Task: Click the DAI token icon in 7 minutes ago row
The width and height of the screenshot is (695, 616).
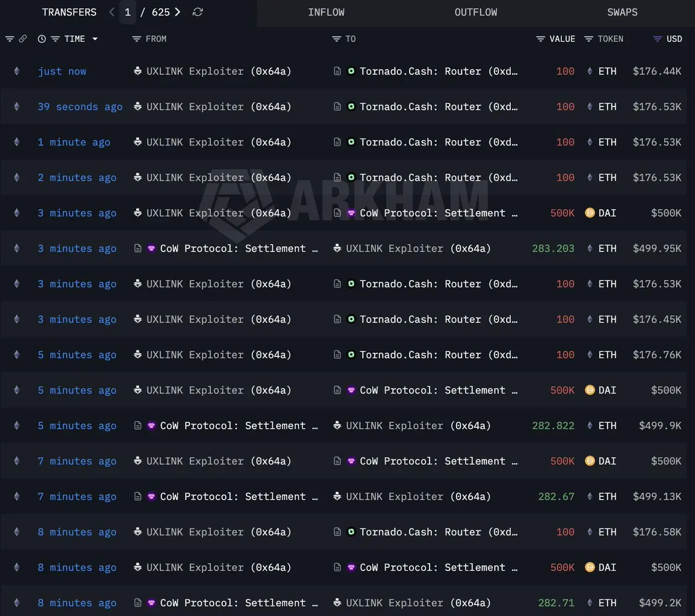Action: pyautogui.click(x=590, y=461)
